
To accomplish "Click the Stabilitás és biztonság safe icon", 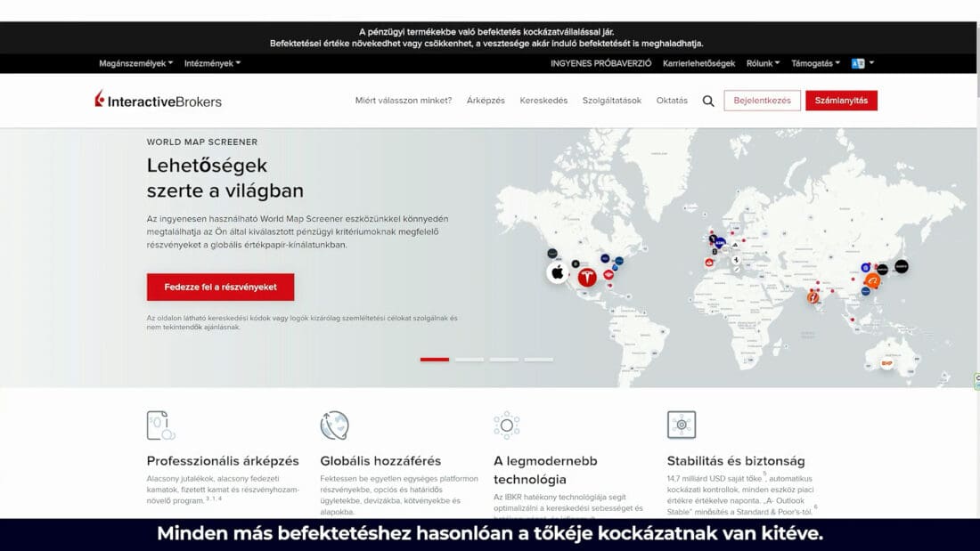I will [682, 425].
